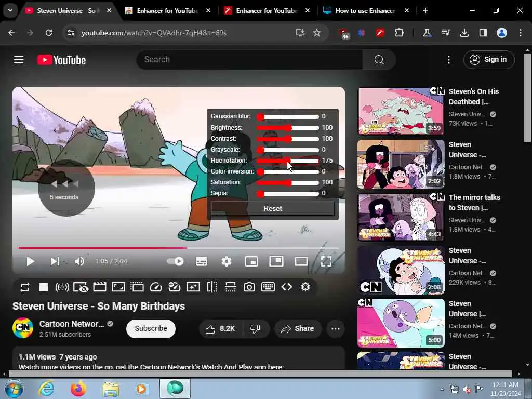Image resolution: width=532 pixels, height=399 pixels.
Task: Open Firefox from the Windows taskbar
Action: pyautogui.click(x=78, y=389)
